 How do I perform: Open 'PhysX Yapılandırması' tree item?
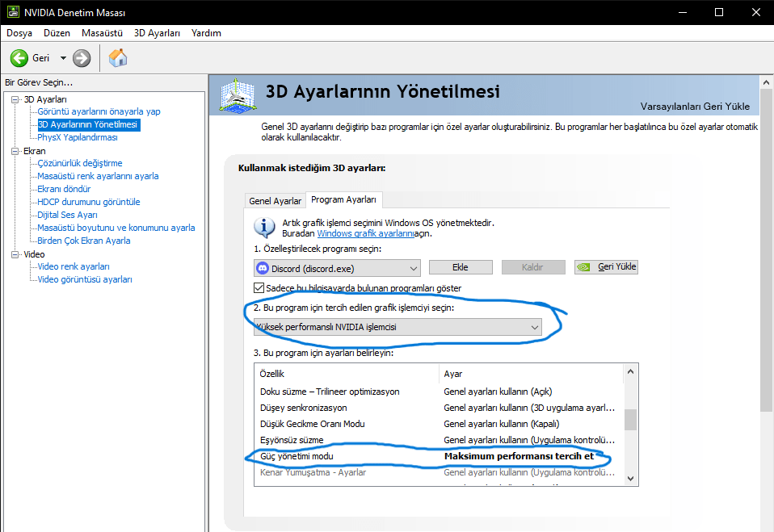78,137
